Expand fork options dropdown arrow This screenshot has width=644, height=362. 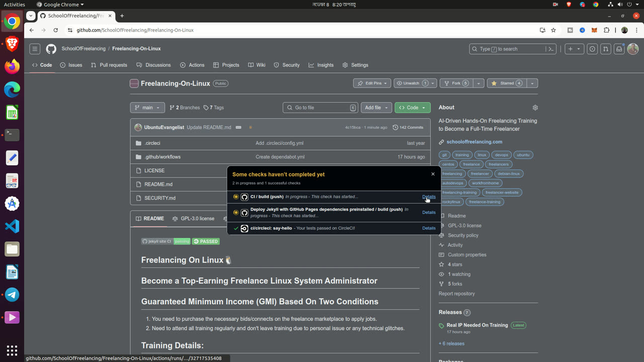click(479, 83)
